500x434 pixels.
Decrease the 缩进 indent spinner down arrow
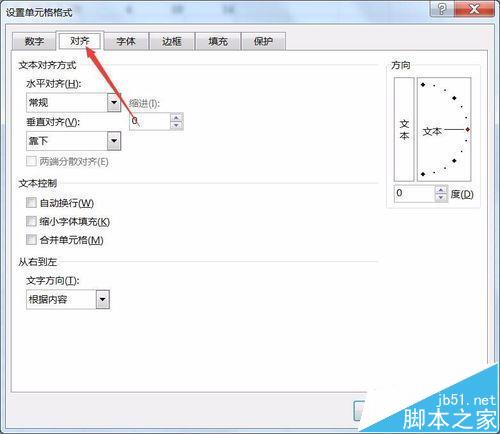[x=176, y=125]
